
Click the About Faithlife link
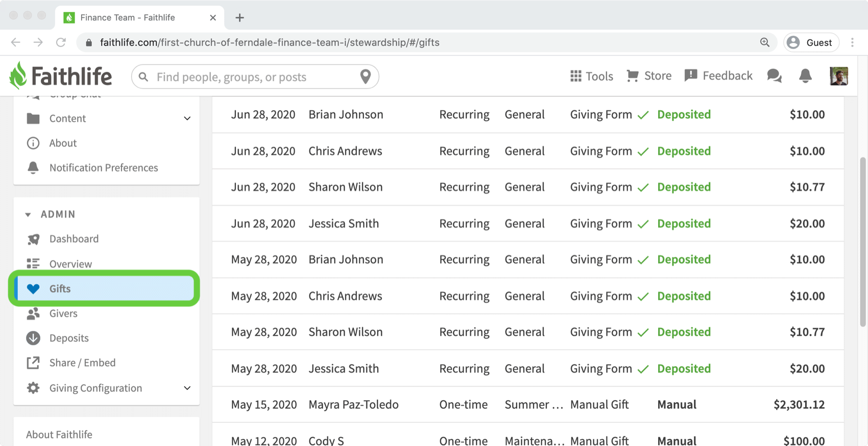[x=59, y=434]
